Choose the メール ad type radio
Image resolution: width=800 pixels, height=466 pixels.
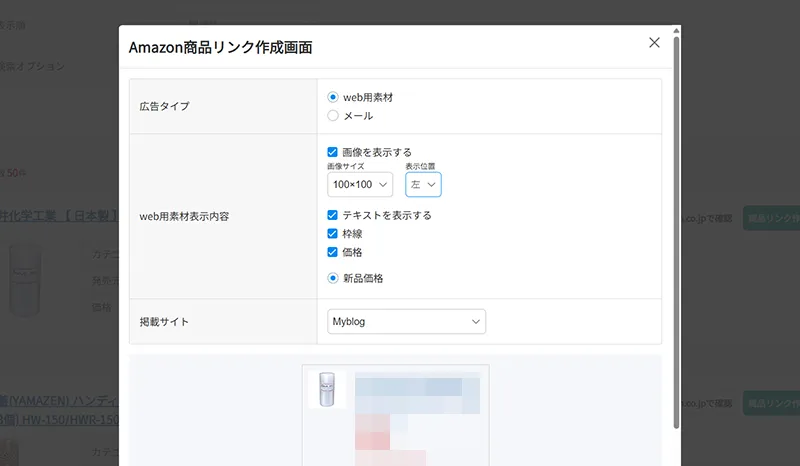(333, 115)
